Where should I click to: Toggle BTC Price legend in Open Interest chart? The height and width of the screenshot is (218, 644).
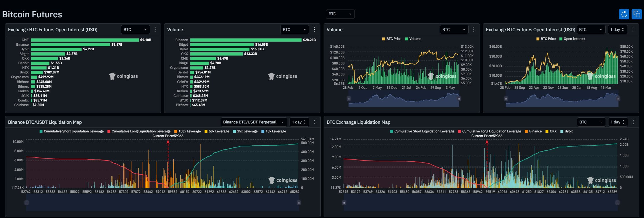[x=546, y=39]
